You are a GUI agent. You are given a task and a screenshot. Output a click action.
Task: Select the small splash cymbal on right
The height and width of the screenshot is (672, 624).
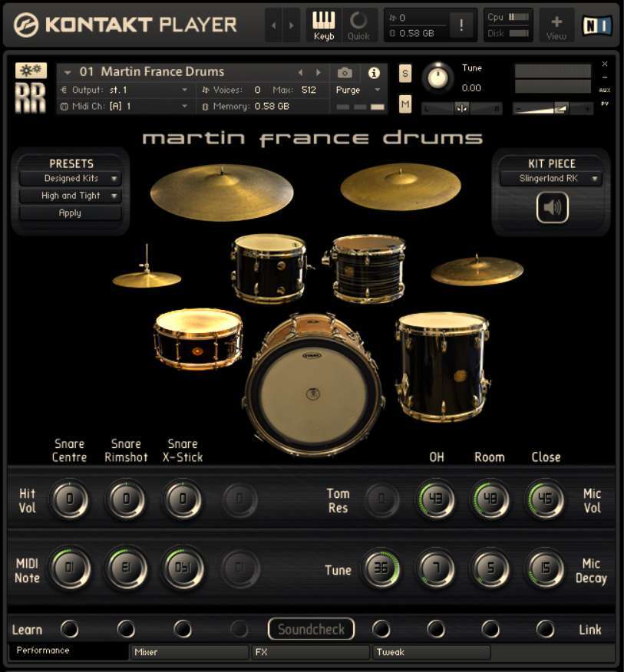click(477, 270)
